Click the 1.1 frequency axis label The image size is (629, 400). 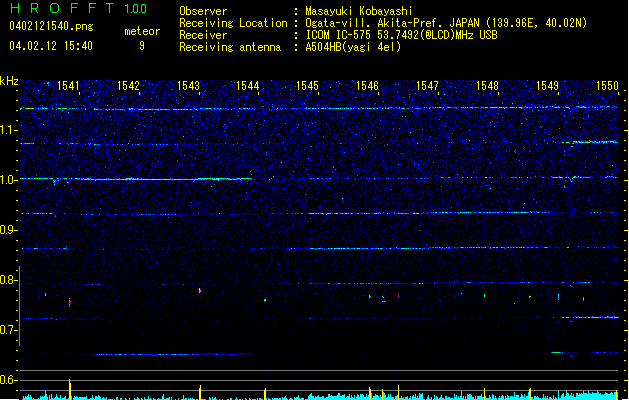coord(9,130)
